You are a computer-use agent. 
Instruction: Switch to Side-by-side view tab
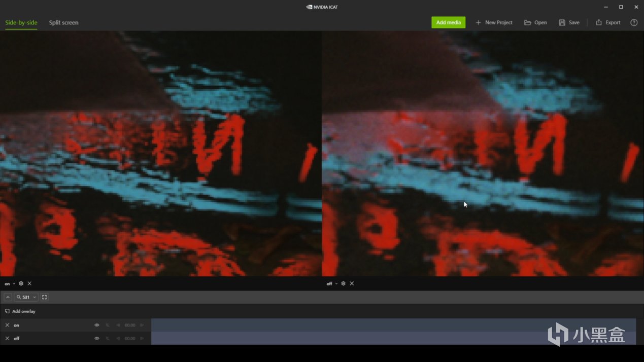(x=21, y=22)
